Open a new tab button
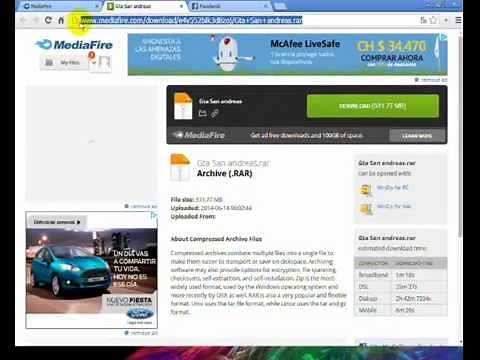This screenshot has width=480, height=360. click(x=280, y=6)
